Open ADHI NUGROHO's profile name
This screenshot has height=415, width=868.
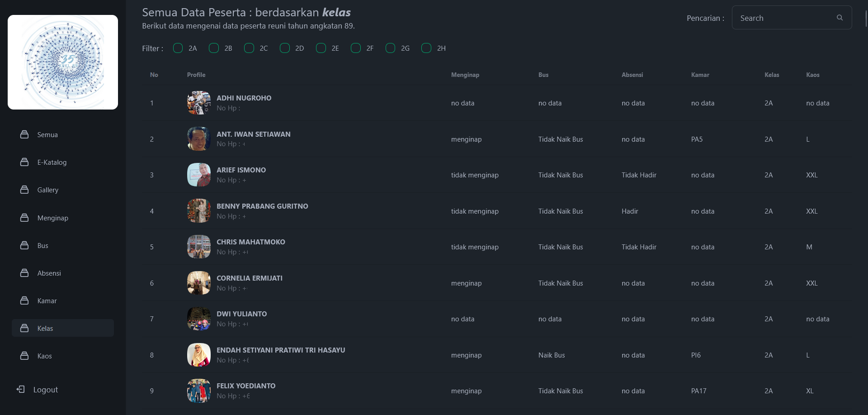click(244, 98)
